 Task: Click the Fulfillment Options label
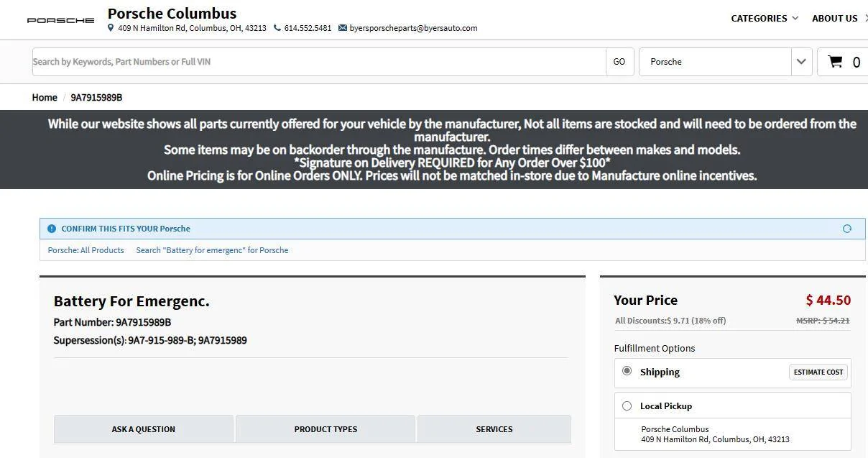pos(655,348)
